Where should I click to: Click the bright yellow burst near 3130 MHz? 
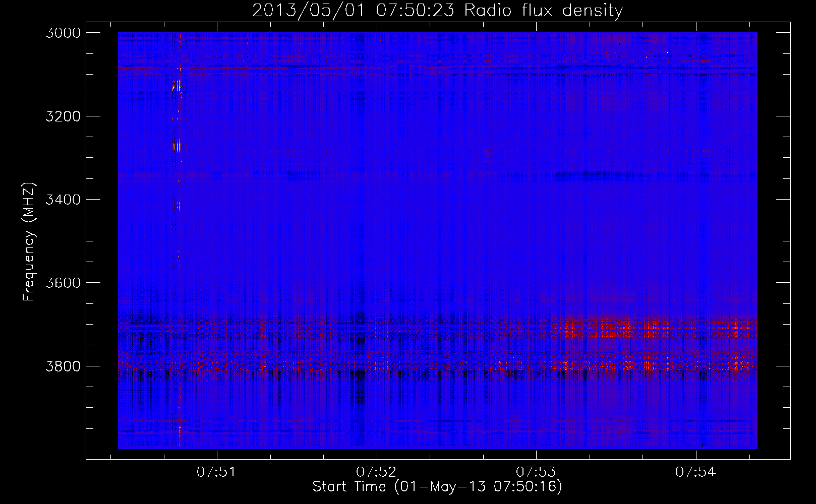pyautogui.click(x=177, y=85)
